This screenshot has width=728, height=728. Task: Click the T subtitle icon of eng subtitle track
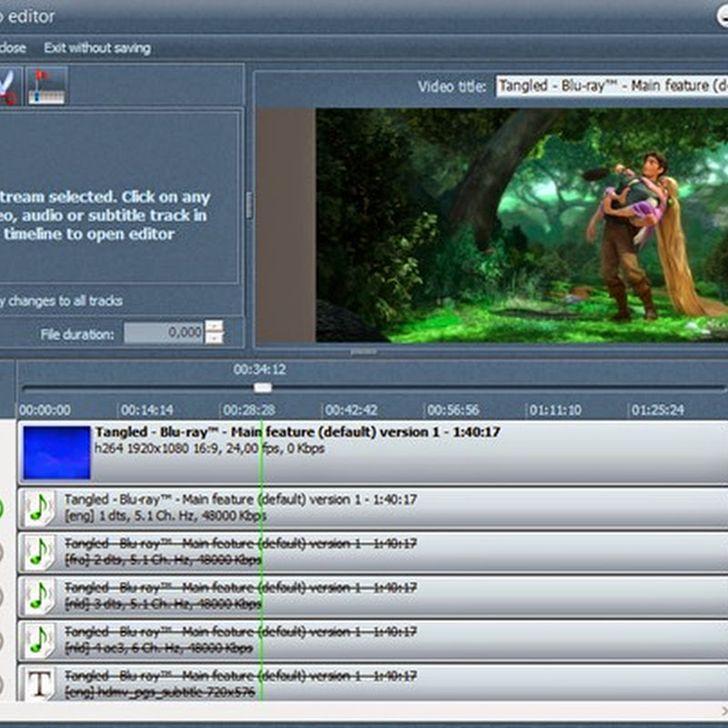click(40, 684)
